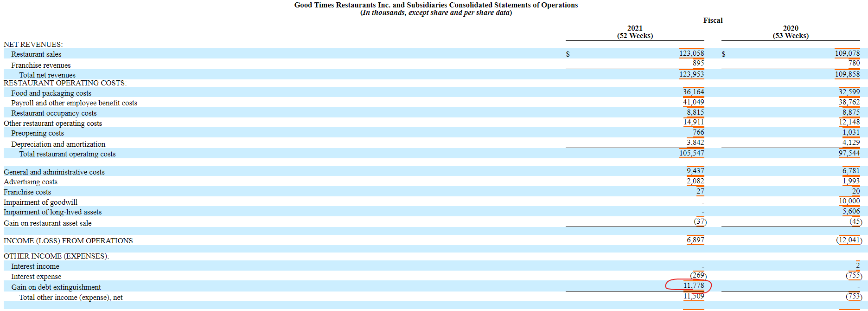Image resolution: width=868 pixels, height=311 pixels.
Task: Select Gain on restaurant asset sale label
Action: coord(48,223)
